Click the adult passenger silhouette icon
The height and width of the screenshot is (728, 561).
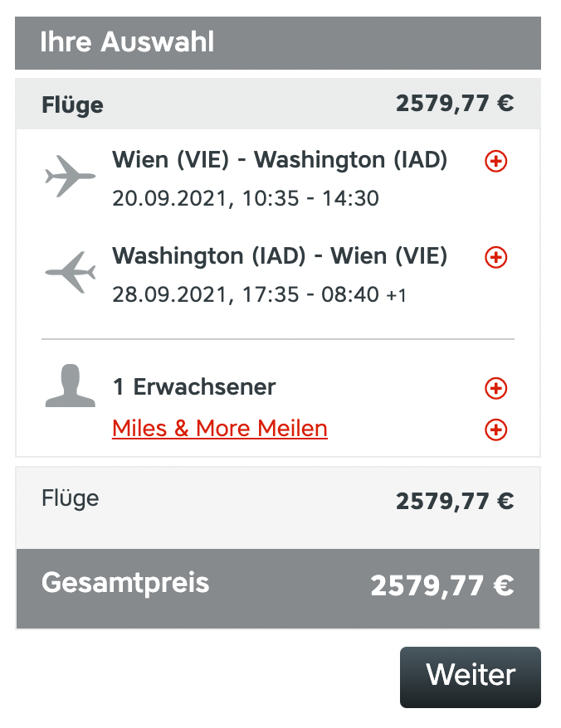point(71,386)
